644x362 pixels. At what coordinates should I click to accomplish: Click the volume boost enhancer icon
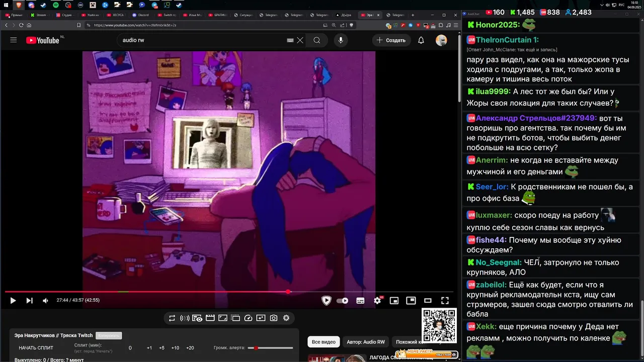click(185, 318)
